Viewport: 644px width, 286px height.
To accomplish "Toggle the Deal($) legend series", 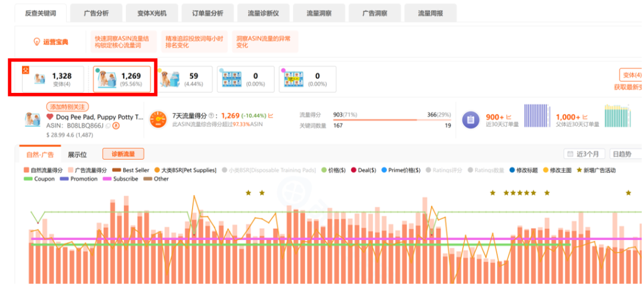I will tap(364, 170).
